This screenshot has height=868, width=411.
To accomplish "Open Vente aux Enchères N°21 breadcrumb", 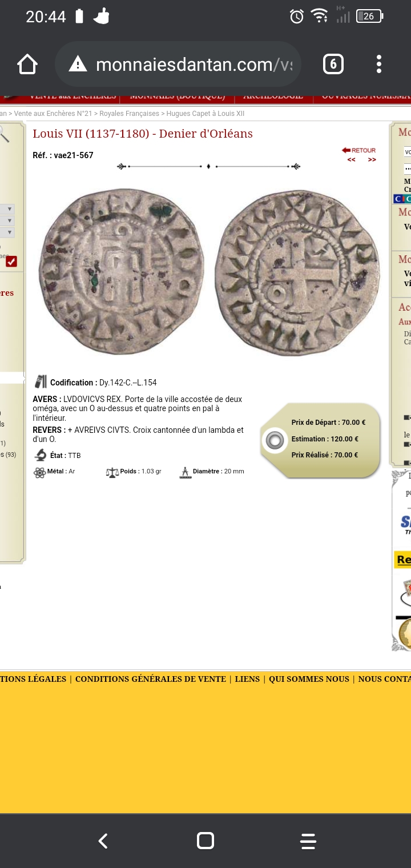I will tap(53, 114).
